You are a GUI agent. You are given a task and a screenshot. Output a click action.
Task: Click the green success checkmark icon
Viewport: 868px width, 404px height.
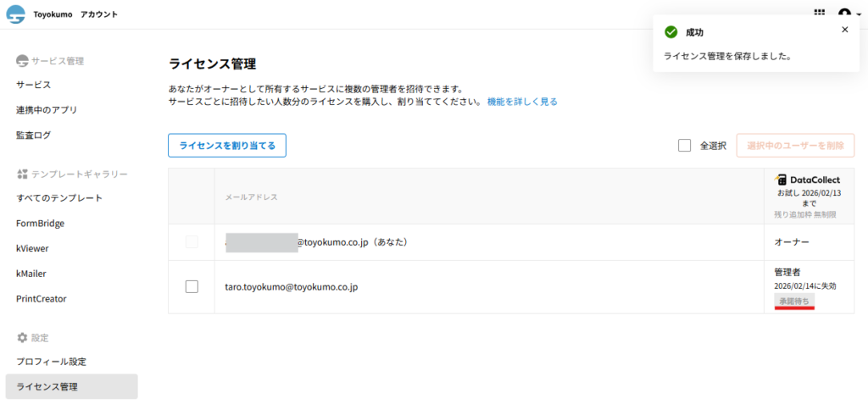(670, 31)
